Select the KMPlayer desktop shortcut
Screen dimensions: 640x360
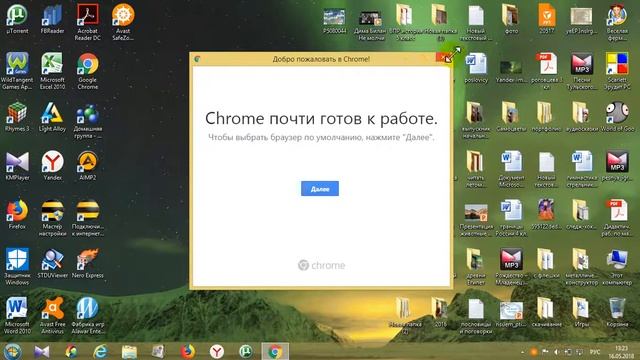17,166
